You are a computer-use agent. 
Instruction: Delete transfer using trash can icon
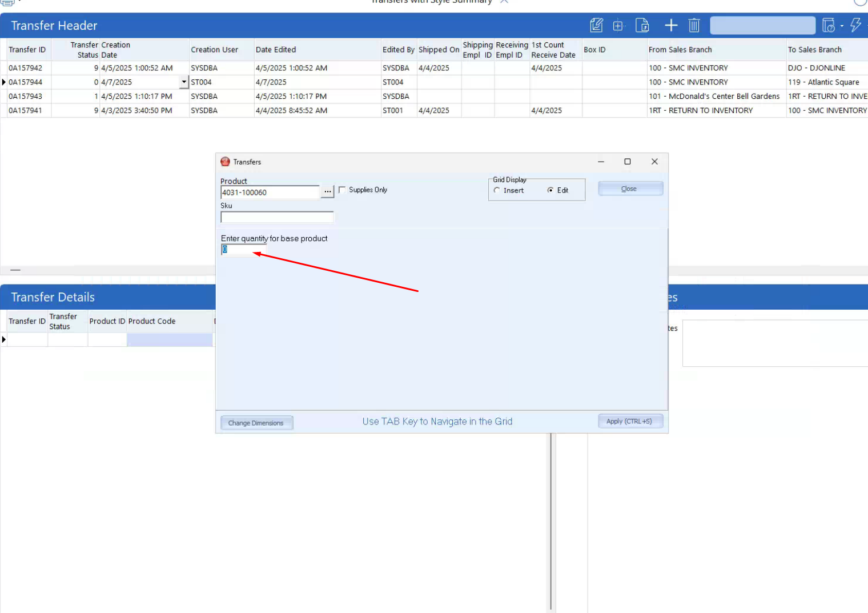(694, 25)
